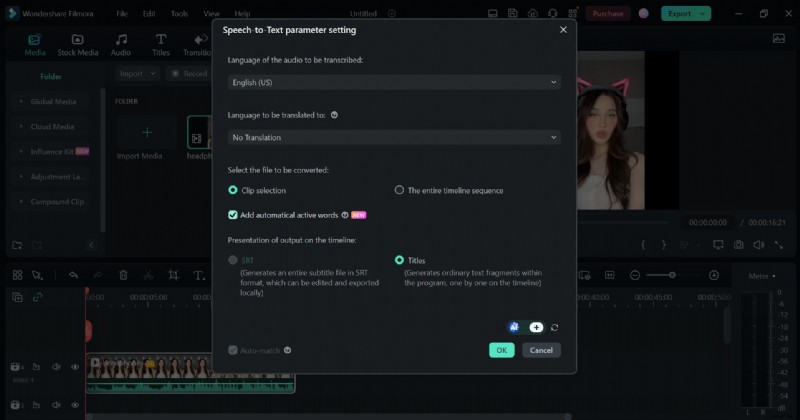Click the user account avatar icon
The image size is (800, 420).
tap(644, 14)
